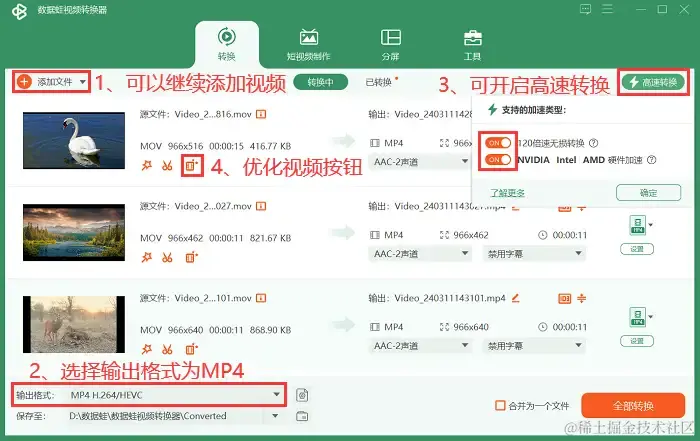Viewport: 700px width, 441px height.
Task: Open subtitle dropdown for the 027.mov row
Action: (534, 254)
